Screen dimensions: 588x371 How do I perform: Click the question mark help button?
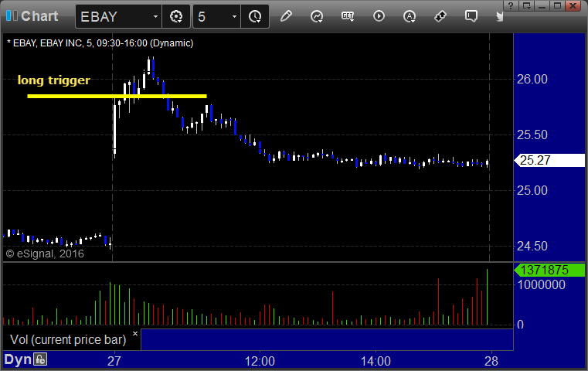click(511, 5)
